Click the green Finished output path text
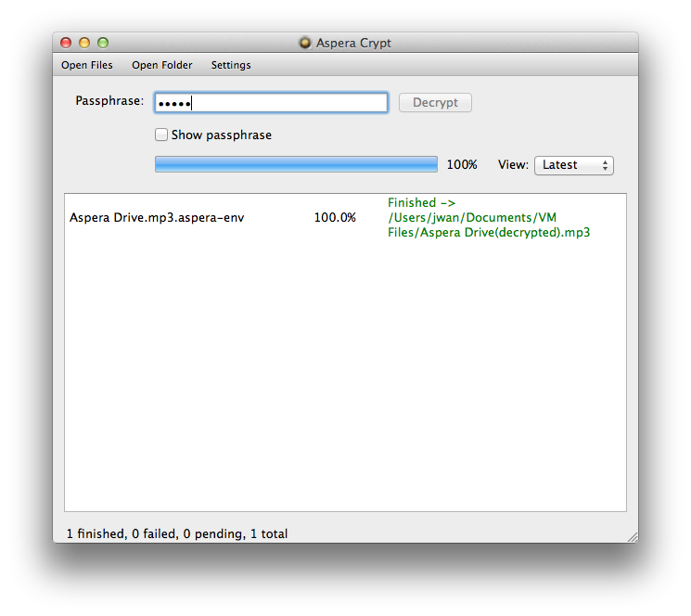This screenshot has height=616, width=691. coord(488,218)
